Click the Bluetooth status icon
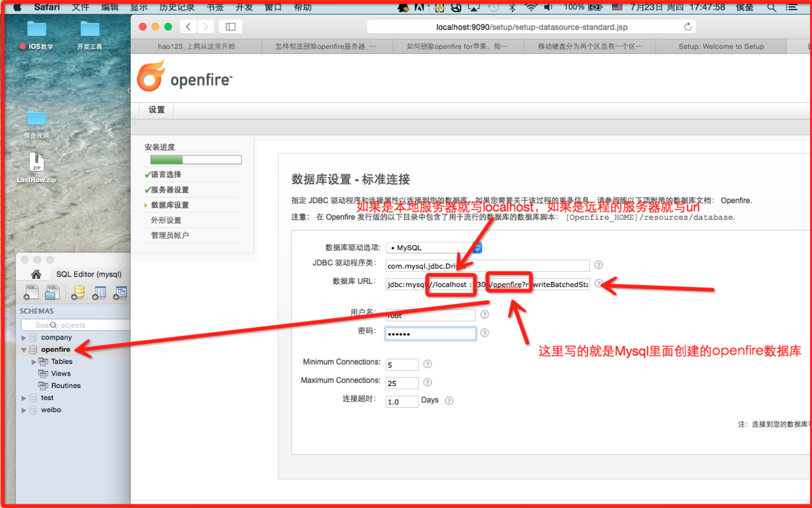Viewport: 812px width, 508px height. (513, 7)
